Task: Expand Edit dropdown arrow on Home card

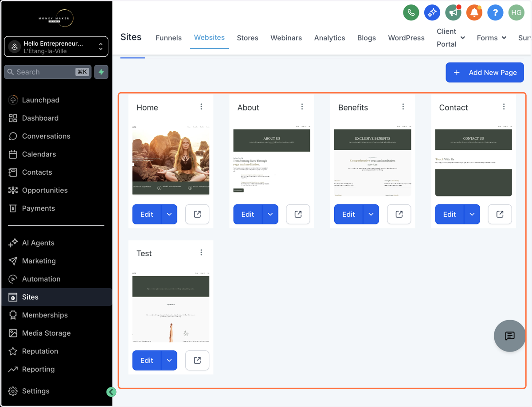Action: (x=169, y=214)
